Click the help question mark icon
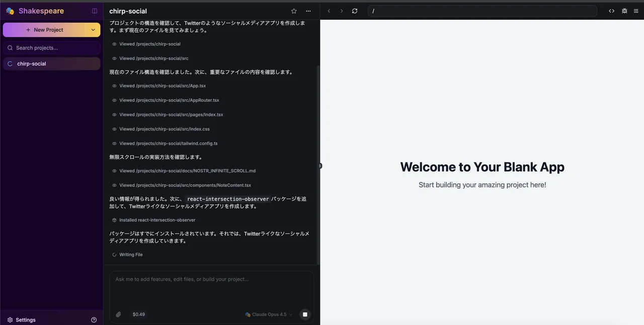 coord(94,320)
